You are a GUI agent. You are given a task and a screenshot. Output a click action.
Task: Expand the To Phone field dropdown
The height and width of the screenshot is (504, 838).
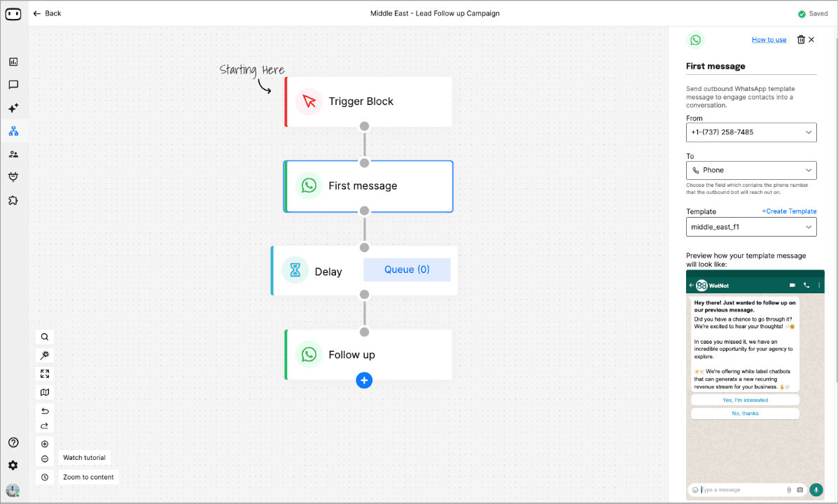[751, 171]
